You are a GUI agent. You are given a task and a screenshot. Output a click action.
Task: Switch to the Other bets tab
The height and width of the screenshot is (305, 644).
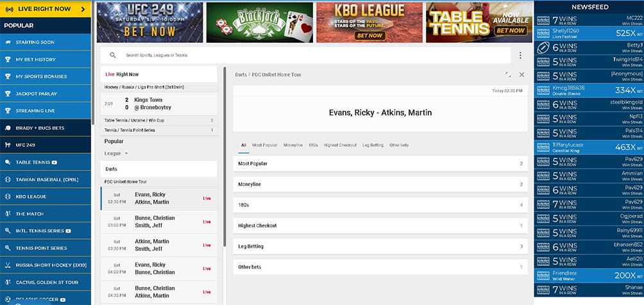coord(399,145)
